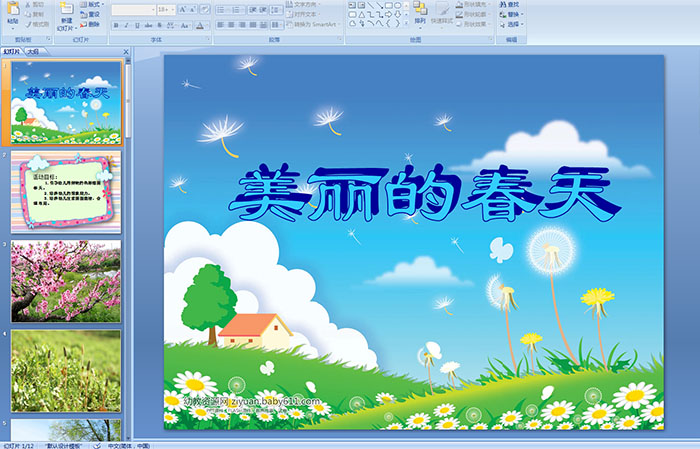
Task: Select the straight line shape
Action: (371, 6)
